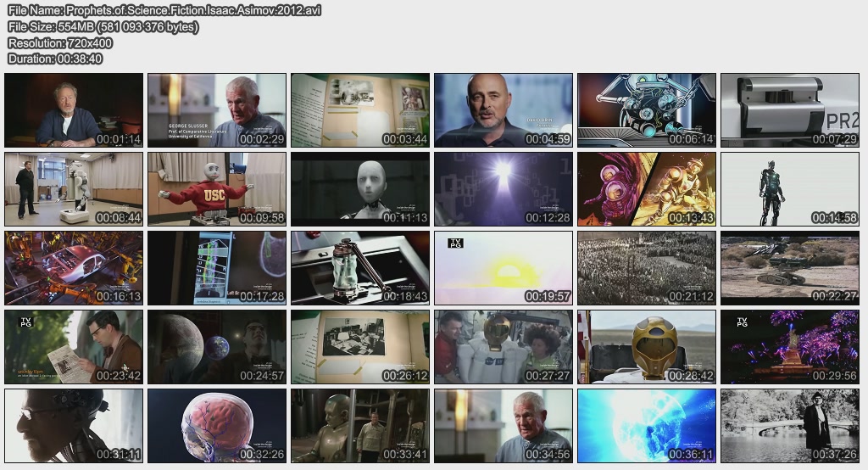This screenshot has height=470, width=868.
Task: Click the Resolution 720x400 text
Action: [60, 42]
